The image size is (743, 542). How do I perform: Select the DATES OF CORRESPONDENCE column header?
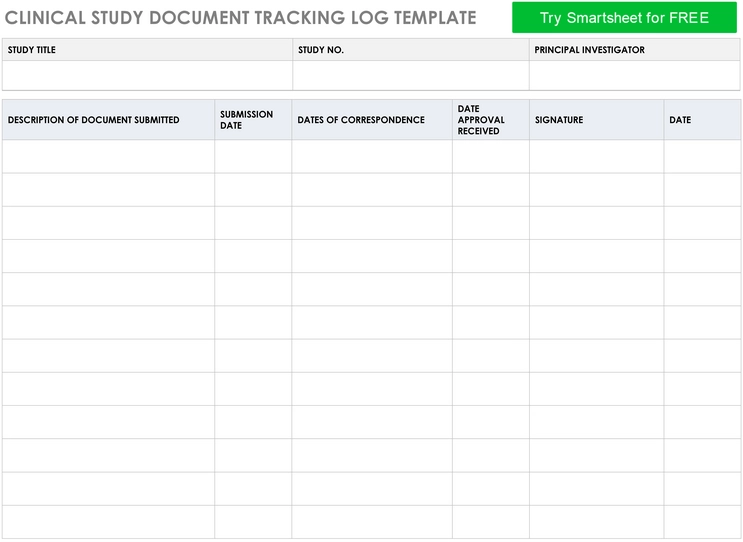(x=372, y=120)
